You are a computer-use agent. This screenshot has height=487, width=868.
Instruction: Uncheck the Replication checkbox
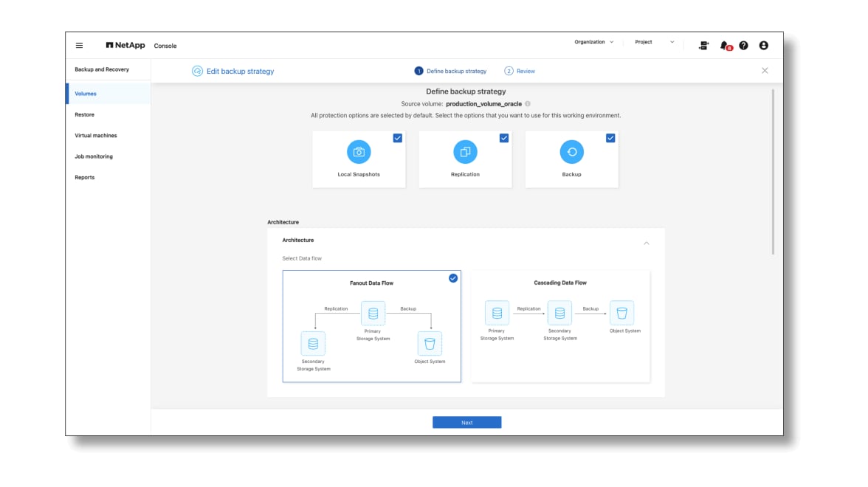click(x=503, y=138)
